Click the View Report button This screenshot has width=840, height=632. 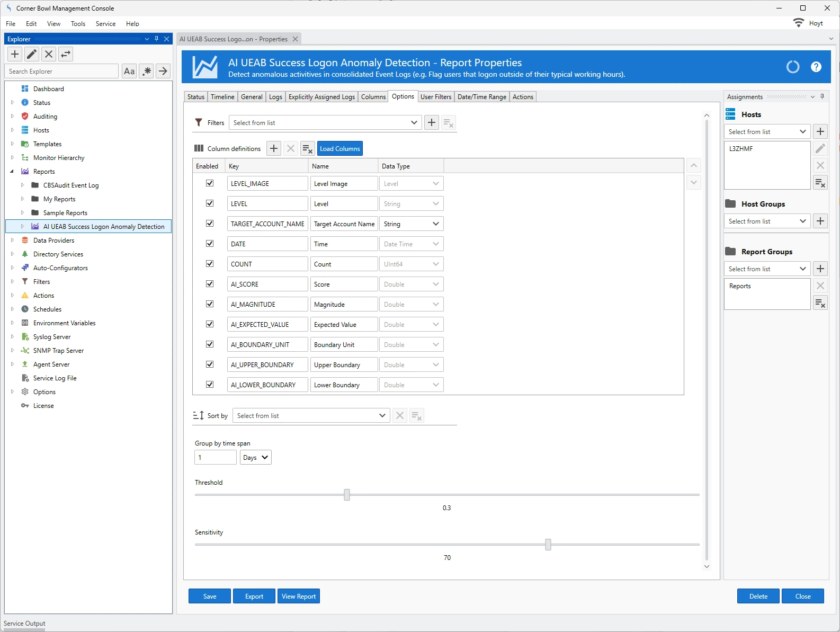point(299,597)
